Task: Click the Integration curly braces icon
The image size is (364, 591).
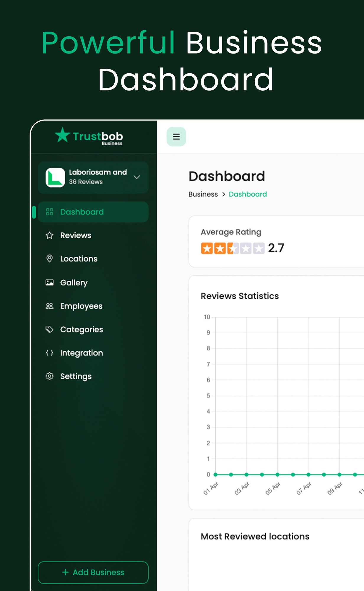Action: pos(50,353)
